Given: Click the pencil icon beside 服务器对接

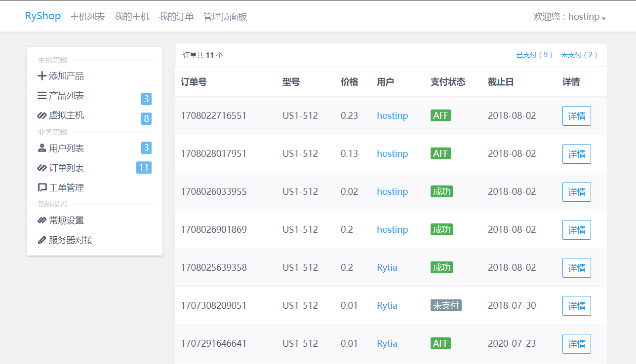Looking at the screenshot, I should pos(42,240).
